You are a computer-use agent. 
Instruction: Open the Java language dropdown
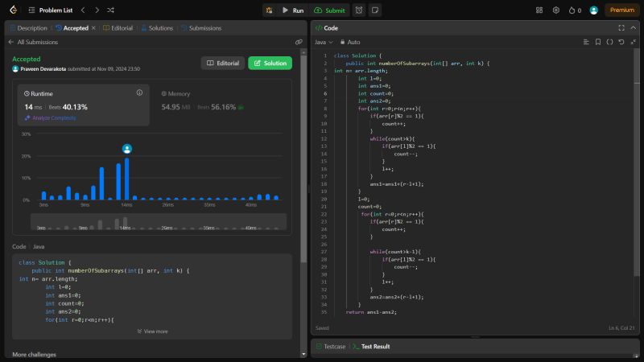coord(323,41)
